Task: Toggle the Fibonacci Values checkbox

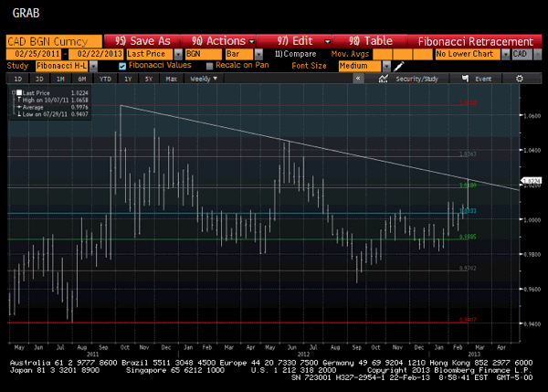Action: click(123, 67)
